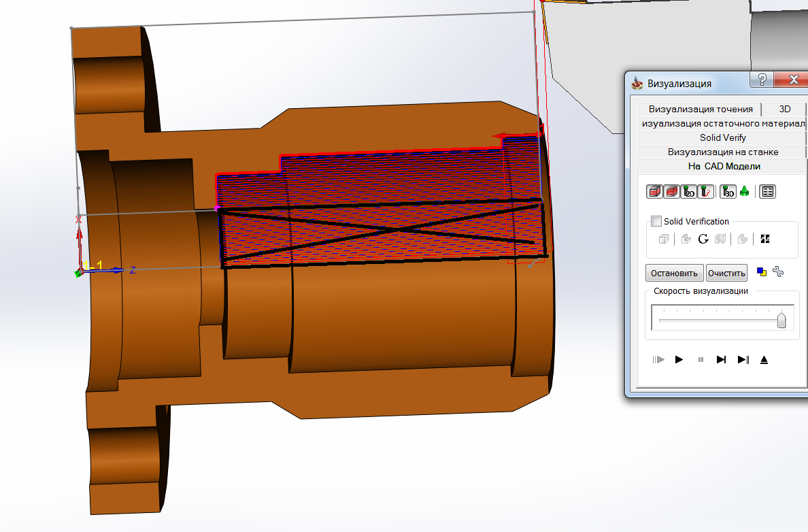The height and width of the screenshot is (532, 808).
Task: Click the single red-striped block icon
Action: pos(654,192)
